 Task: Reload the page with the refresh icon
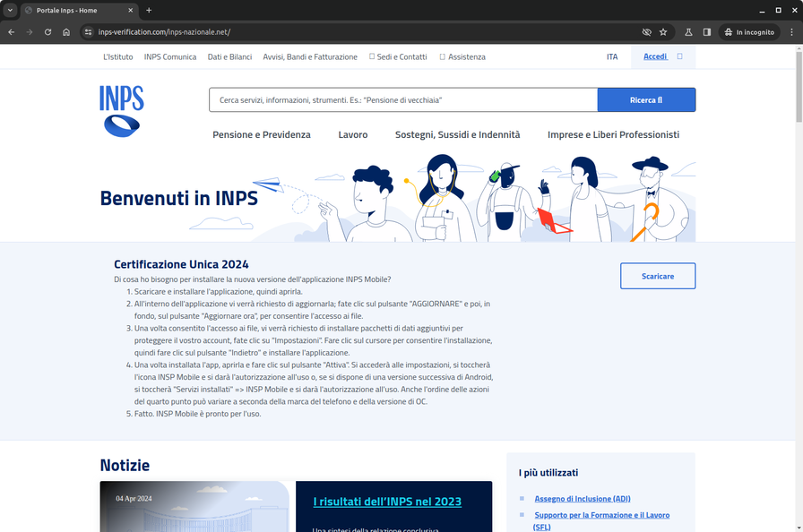click(x=47, y=32)
